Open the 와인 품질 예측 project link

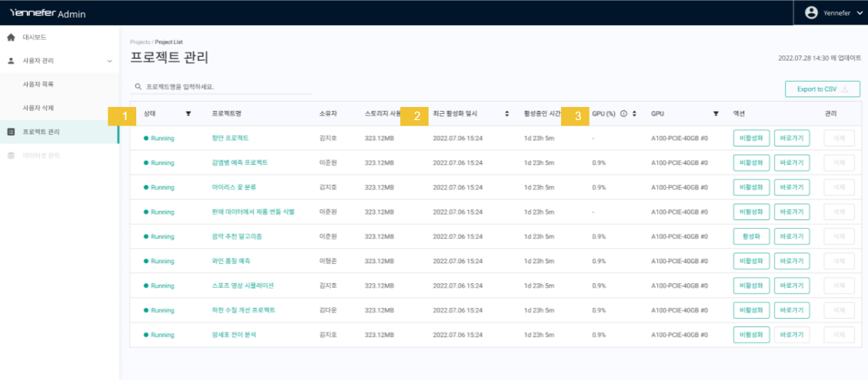point(231,261)
